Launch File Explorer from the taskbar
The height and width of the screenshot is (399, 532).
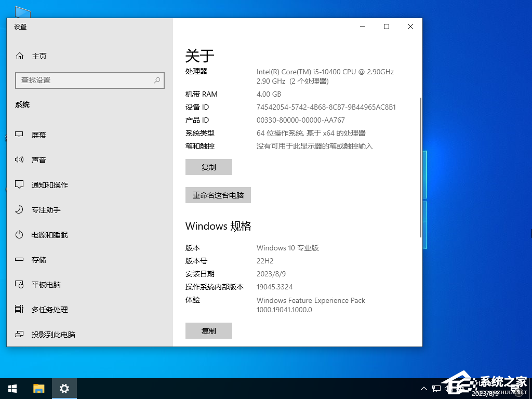pyautogui.click(x=38, y=388)
